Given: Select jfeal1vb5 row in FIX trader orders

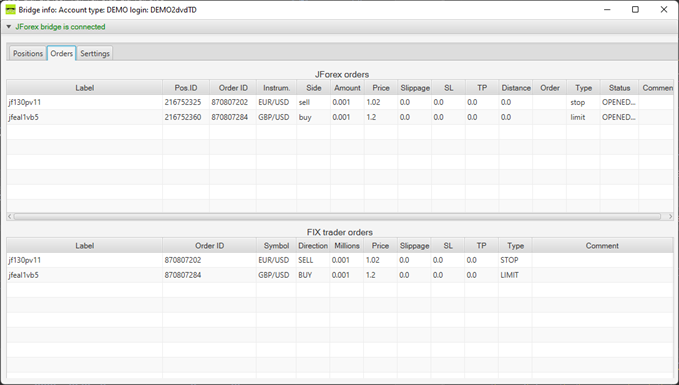Looking at the screenshot, I should [340, 275].
